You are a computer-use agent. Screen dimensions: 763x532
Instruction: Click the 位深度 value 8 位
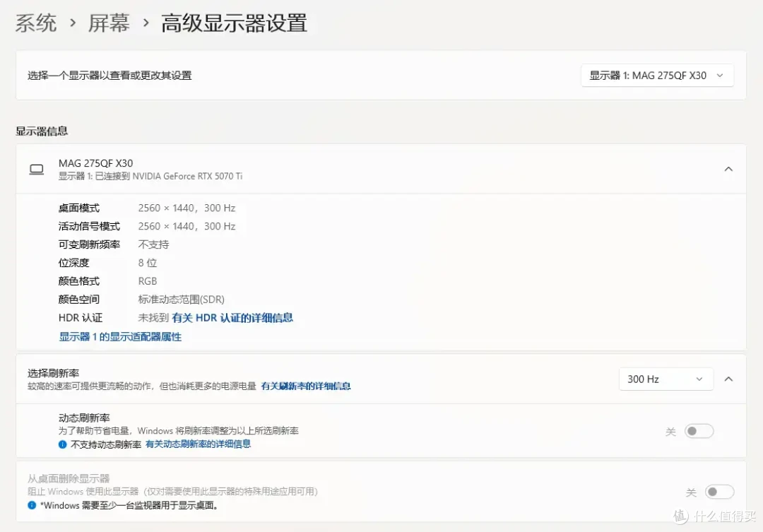[148, 263]
